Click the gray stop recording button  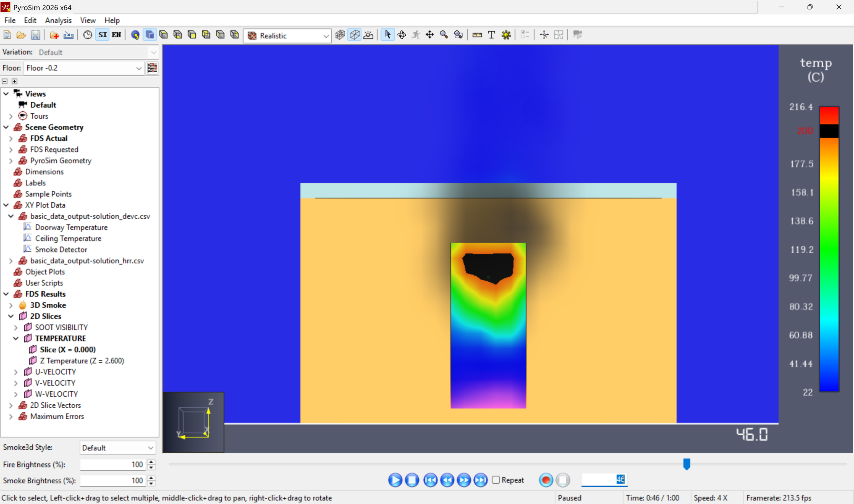tap(563, 480)
